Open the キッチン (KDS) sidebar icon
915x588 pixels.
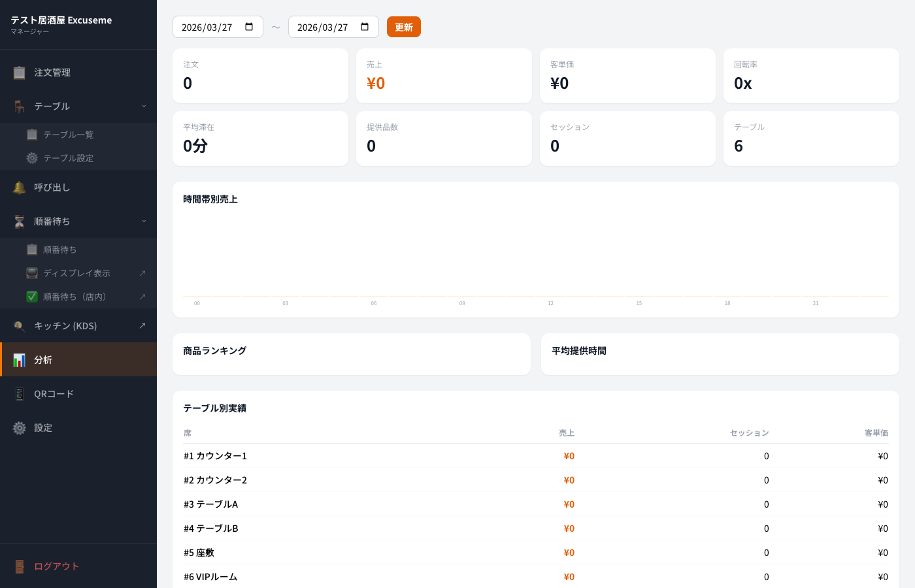[x=19, y=325]
